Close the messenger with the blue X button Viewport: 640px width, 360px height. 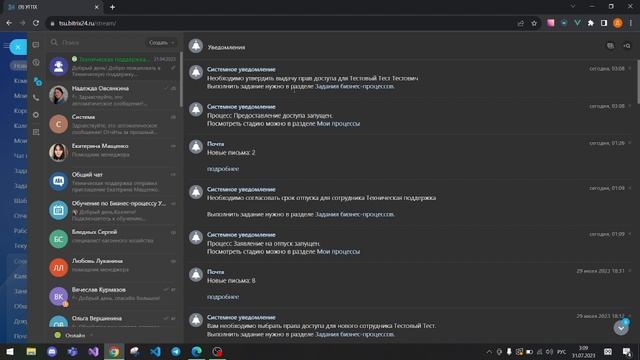pos(18,47)
